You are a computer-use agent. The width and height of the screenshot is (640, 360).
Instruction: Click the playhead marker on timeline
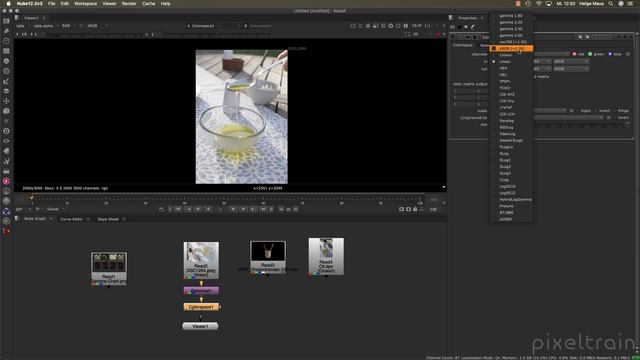pyautogui.click(x=32, y=198)
